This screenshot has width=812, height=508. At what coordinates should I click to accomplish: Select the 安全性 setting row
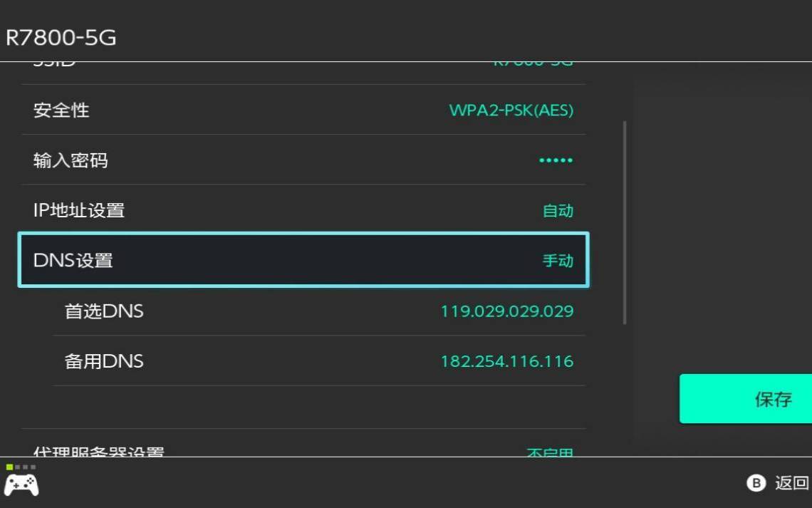point(303,110)
